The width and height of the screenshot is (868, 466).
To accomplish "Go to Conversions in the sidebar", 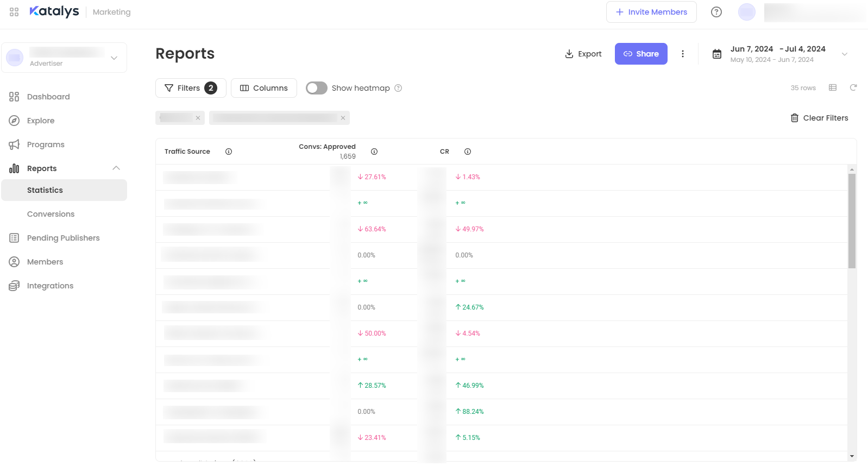I will pos(51,214).
